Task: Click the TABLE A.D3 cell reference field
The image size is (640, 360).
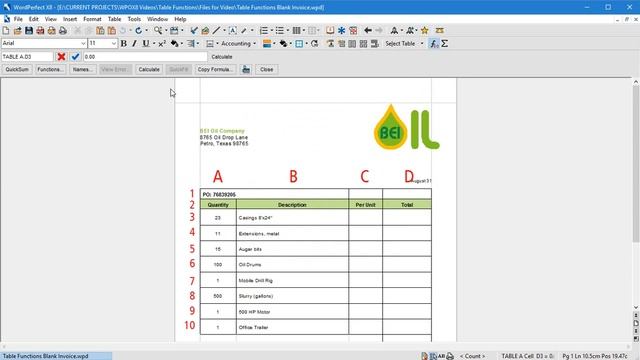Action: point(27,57)
